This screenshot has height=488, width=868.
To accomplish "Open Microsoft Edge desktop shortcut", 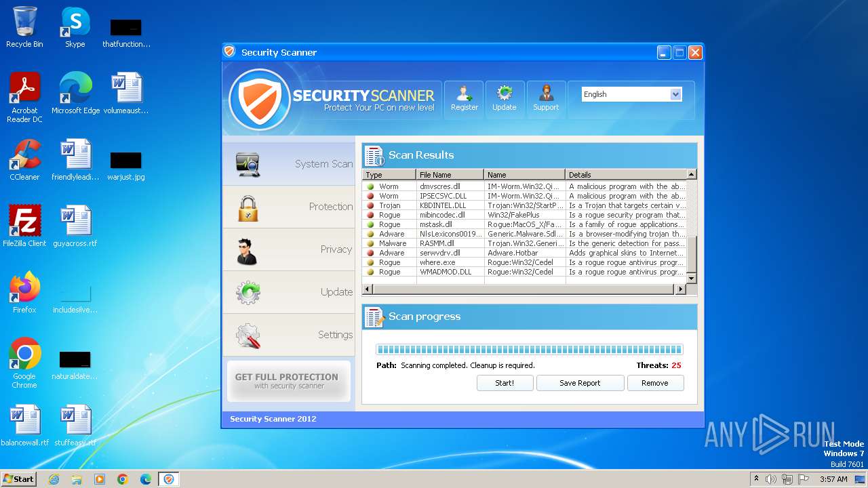I will [x=75, y=94].
